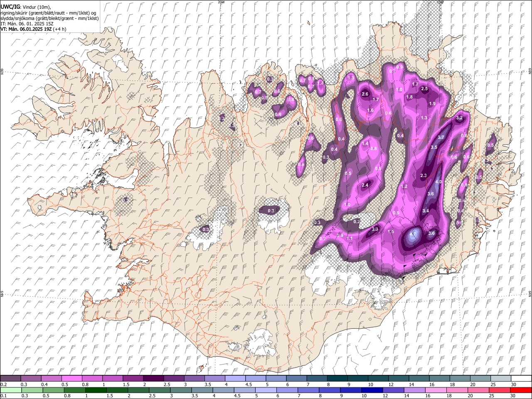
Task: Click the light pink 16–18 rain legend swatch
Action: [436, 390]
